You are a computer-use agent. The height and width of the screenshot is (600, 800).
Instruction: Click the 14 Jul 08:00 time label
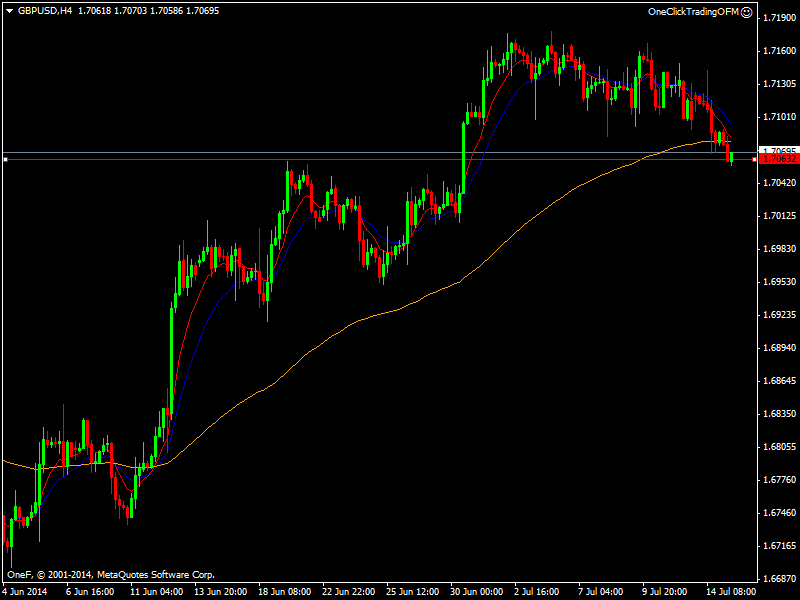(730, 591)
